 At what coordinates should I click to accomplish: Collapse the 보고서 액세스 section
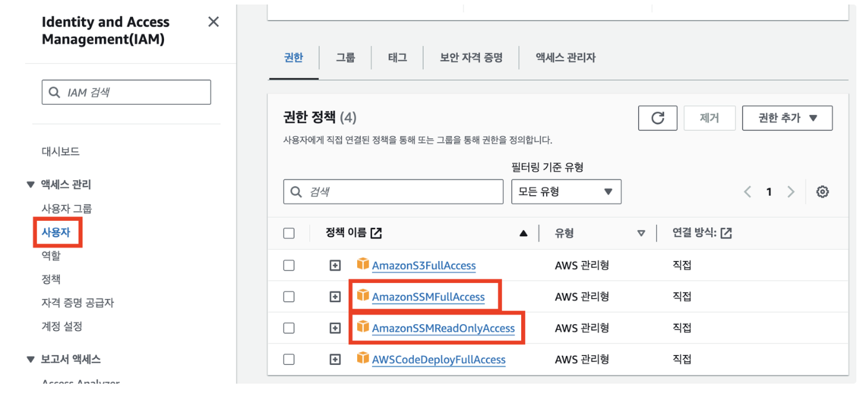[30, 360]
